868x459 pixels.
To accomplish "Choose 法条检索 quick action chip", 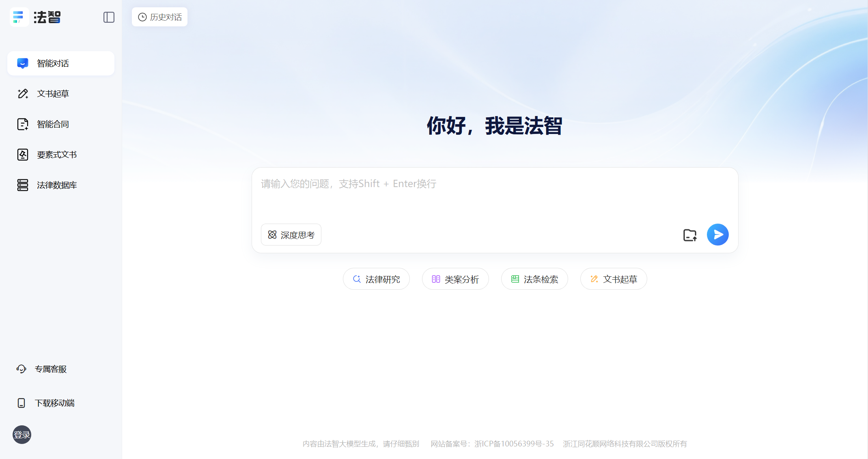I will [x=534, y=279].
